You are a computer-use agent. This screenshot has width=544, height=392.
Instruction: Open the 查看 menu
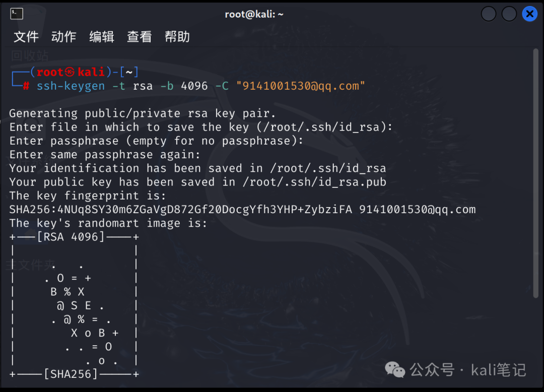point(140,37)
